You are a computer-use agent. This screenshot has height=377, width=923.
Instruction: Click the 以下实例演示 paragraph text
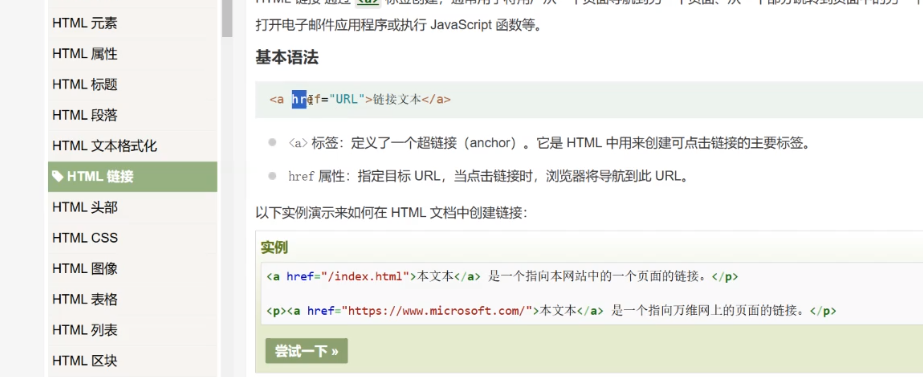(x=391, y=213)
